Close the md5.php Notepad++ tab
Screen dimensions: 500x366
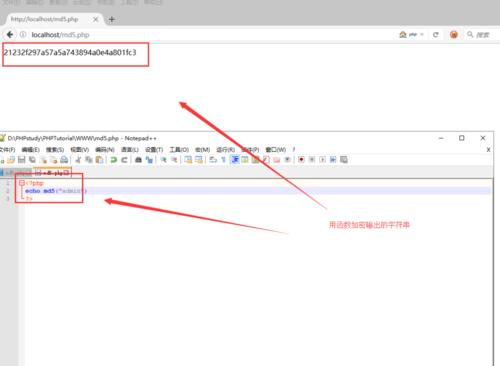(x=67, y=173)
